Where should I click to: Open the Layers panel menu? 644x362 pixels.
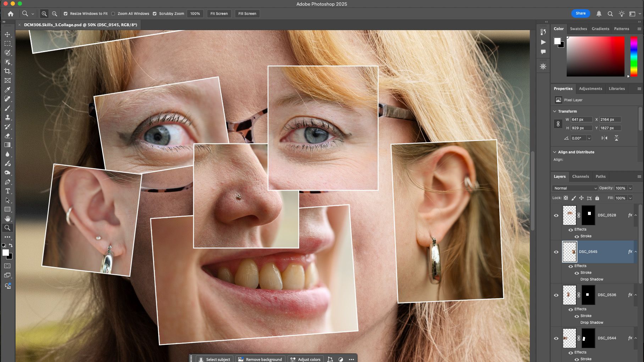point(639,176)
